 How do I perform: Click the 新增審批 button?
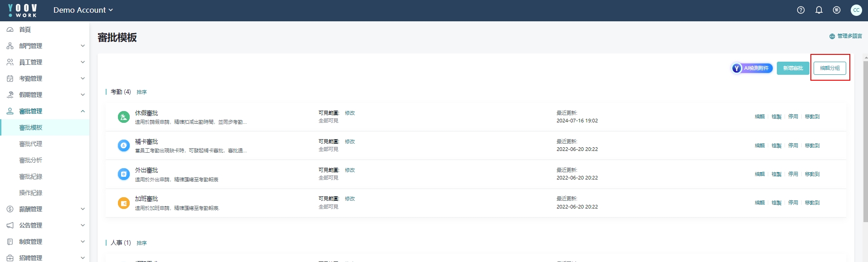click(x=793, y=68)
